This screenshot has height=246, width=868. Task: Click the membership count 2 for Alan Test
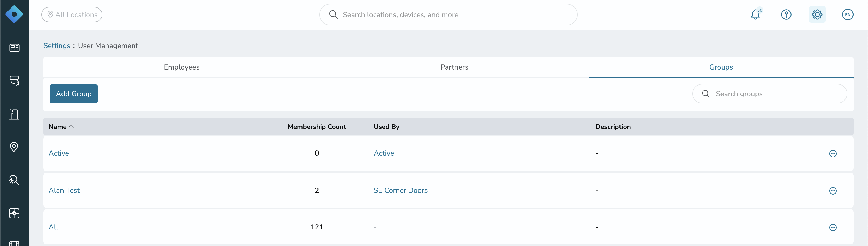[x=316, y=190]
